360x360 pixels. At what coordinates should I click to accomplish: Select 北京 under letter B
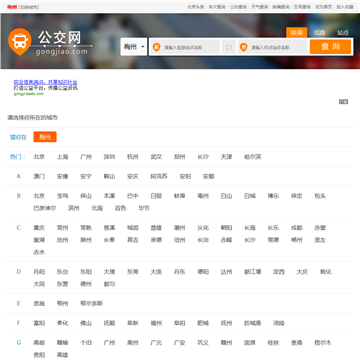(39, 196)
